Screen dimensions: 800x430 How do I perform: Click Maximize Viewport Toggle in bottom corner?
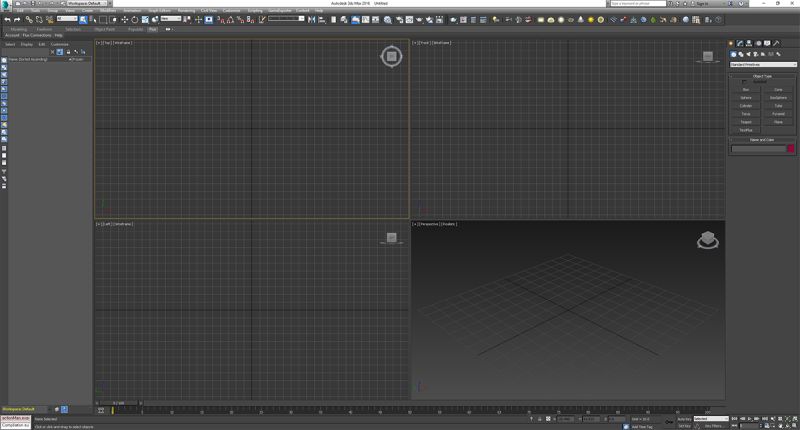(x=794, y=426)
